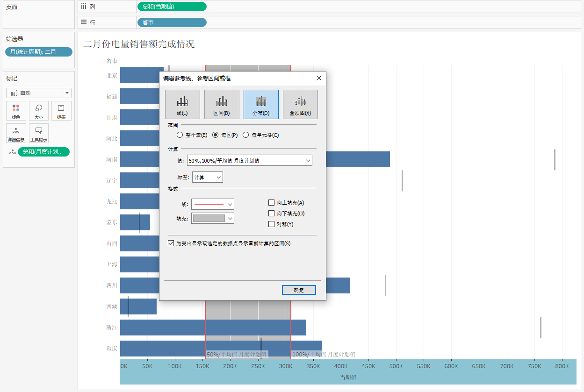Select the 西藏 row label
The height and width of the screenshot is (392, 584).
coord(112,306)
